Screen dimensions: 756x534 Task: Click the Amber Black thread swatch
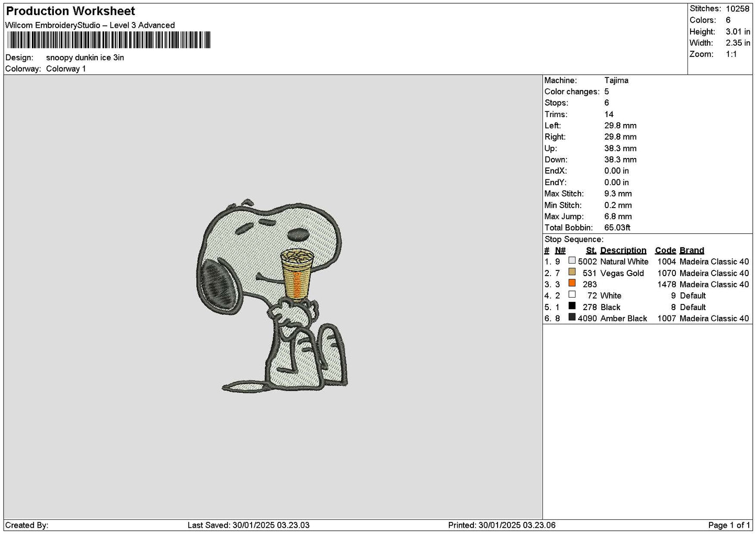click(572, 317)
